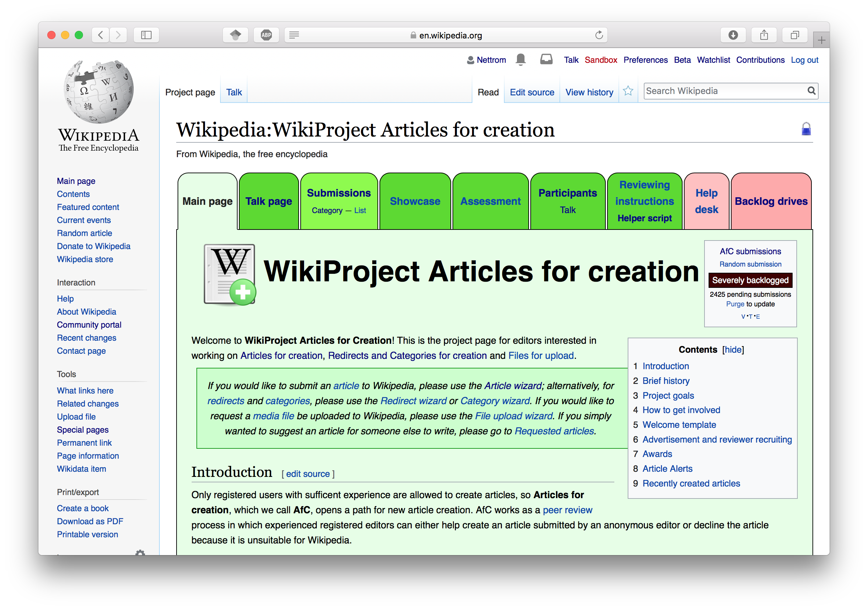Viewport: 868px width, 610px height.
Task: Open the Backlog drives tab
Action: click(x=771, y=201)
